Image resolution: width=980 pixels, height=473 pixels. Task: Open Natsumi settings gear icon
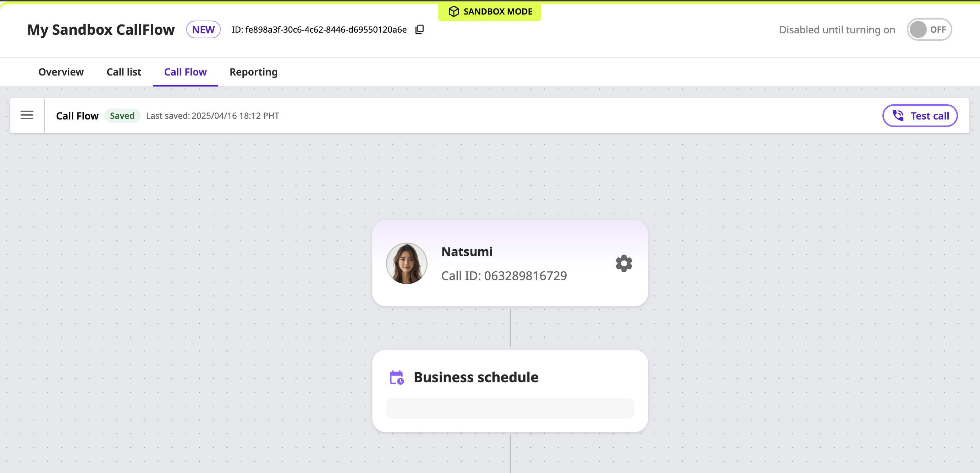pyautogui.click(x=623, y=263)
